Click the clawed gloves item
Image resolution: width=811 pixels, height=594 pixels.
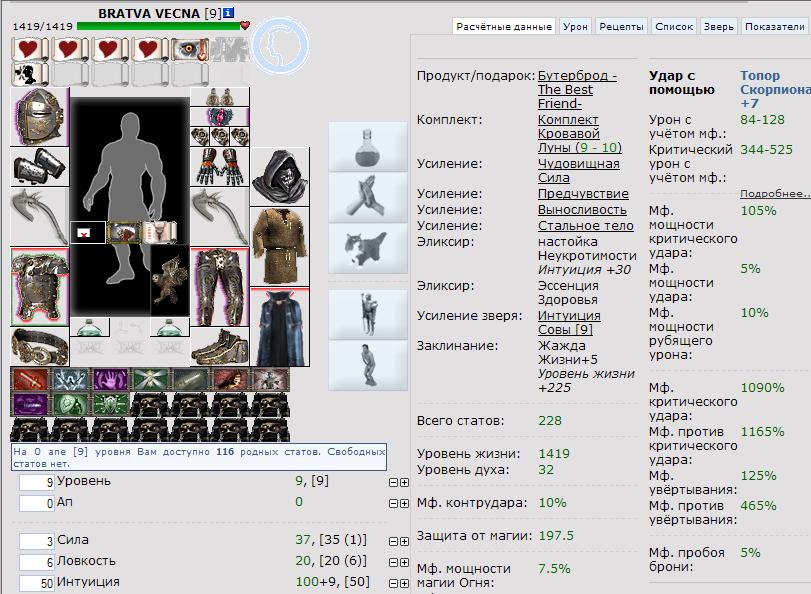pos(220,167)
